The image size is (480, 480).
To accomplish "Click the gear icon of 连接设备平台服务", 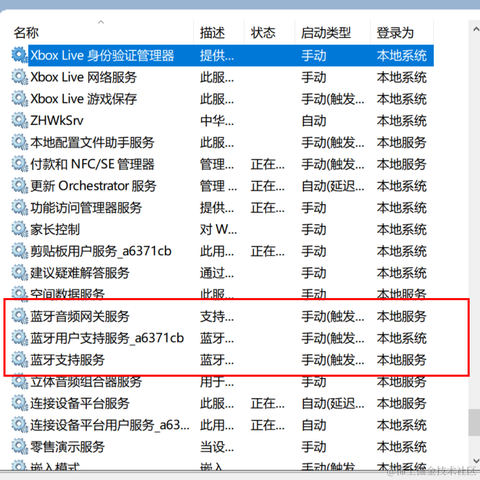I will tap(20, 403).
